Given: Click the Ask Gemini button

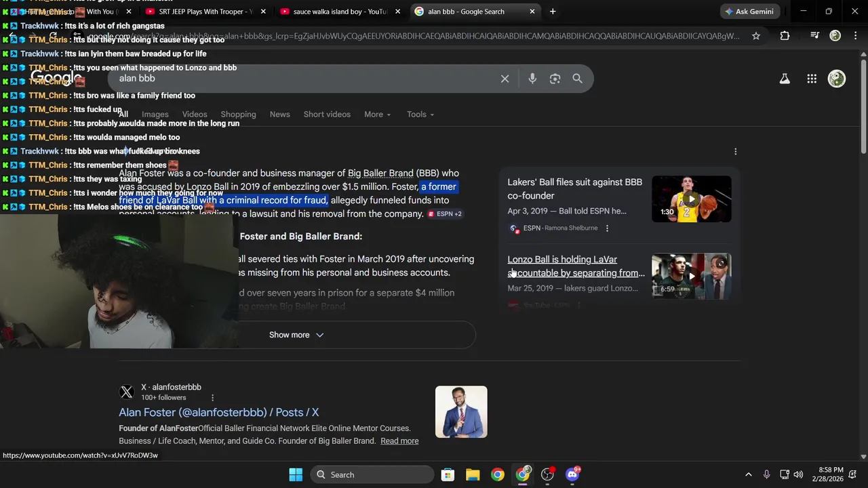Looking at the screenshot, I should [x=749, y=12].
